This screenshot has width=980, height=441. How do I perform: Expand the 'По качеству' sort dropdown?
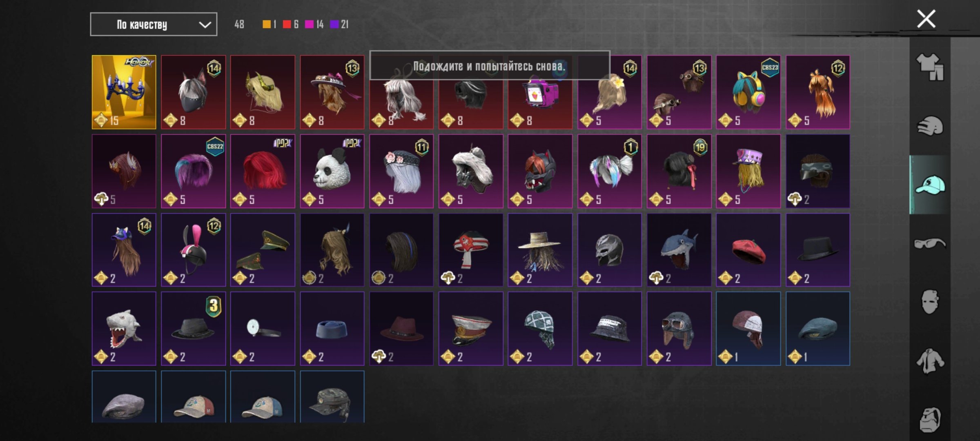[154, 24]
